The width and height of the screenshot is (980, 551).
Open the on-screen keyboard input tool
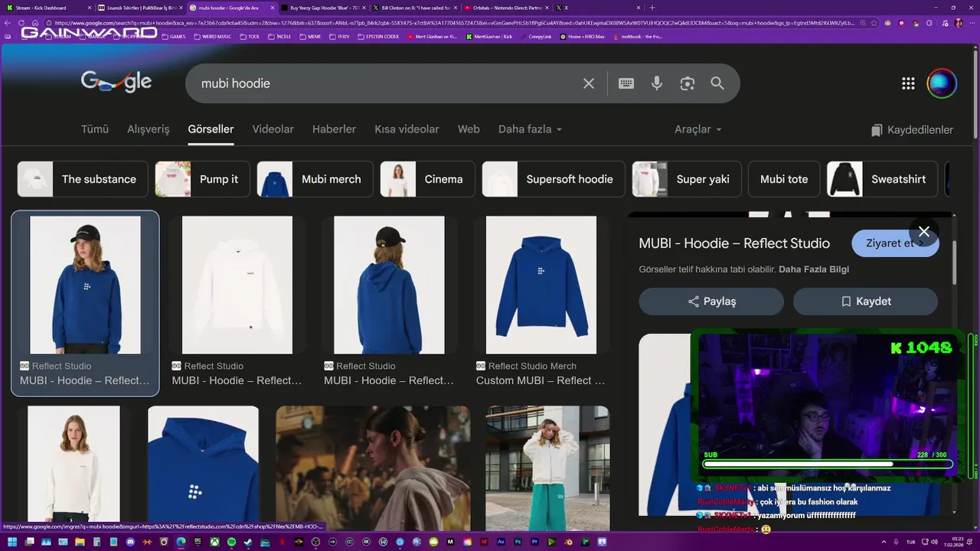coord(626,83)
